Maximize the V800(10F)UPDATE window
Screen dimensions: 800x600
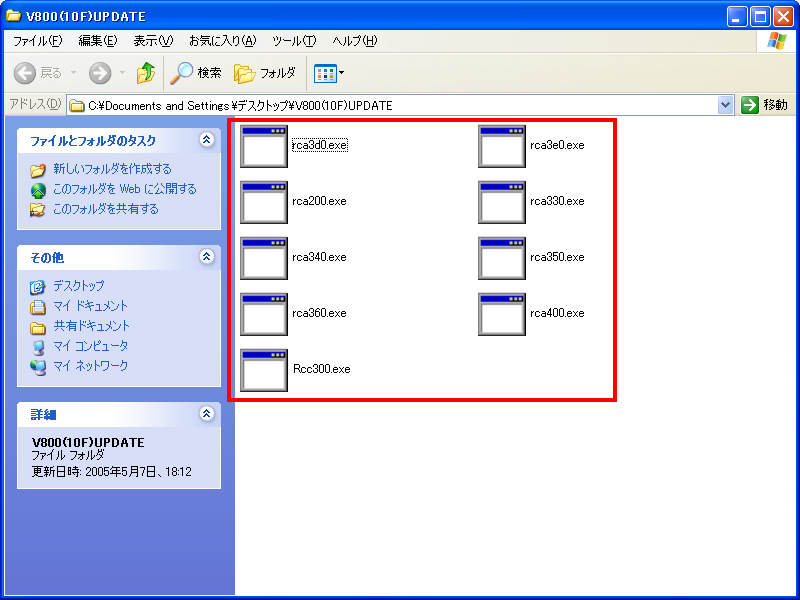coord(760,17)
